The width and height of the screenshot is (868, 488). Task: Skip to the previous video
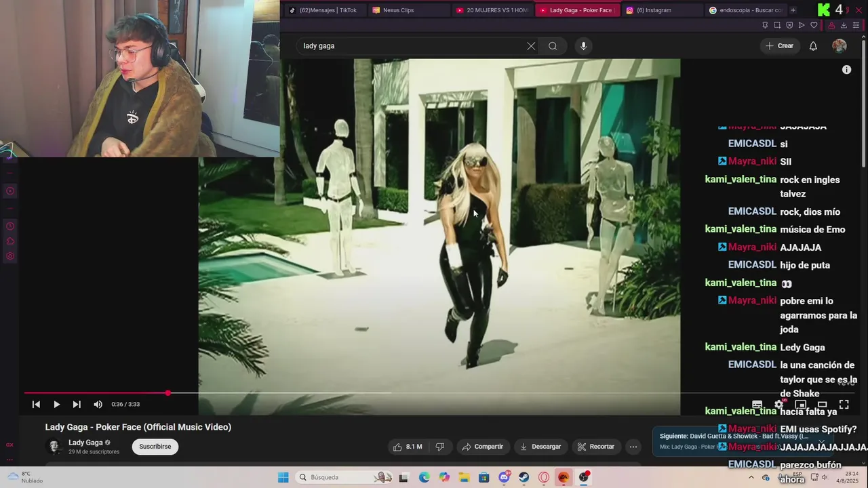(x=36, y=404)
